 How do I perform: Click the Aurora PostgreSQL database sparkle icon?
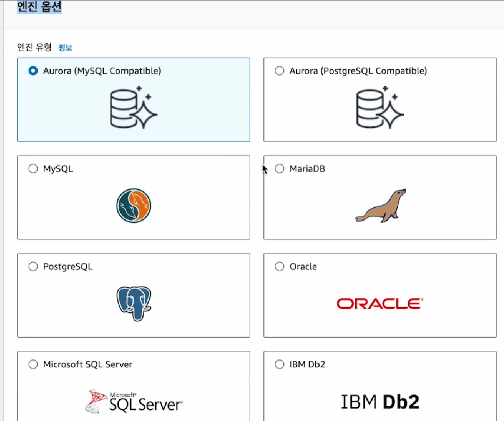tap(380, 108)
